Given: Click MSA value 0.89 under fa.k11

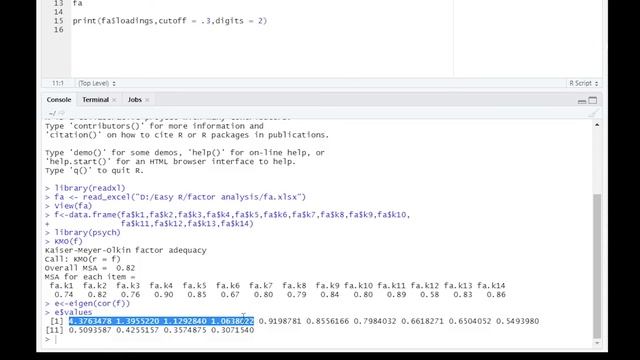Looking at the screenshot, I should point(396,295).
